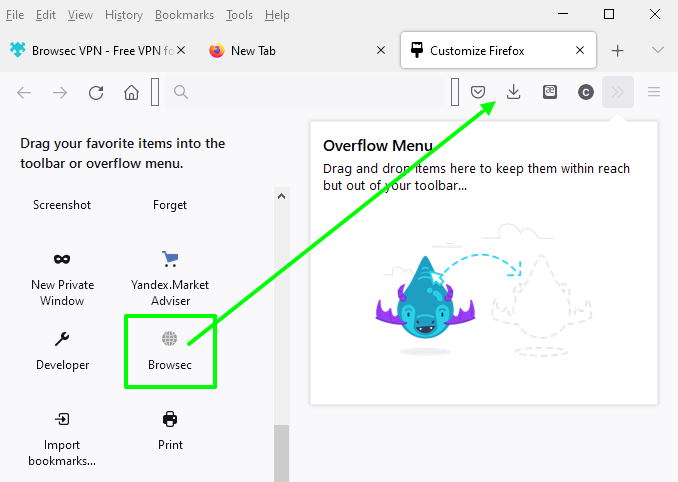Click the Yandex.Market Adviser cart icon
This screenshot has height=482, width=678.
pos(169,259)
